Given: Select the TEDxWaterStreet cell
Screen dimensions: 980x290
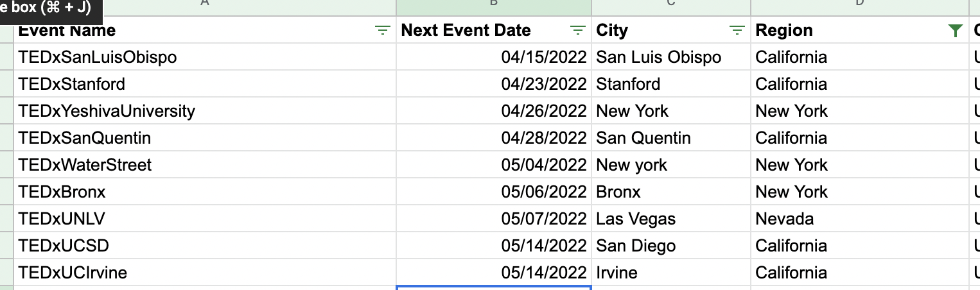Looking at the screenshot, I should [x=205, y=165].
